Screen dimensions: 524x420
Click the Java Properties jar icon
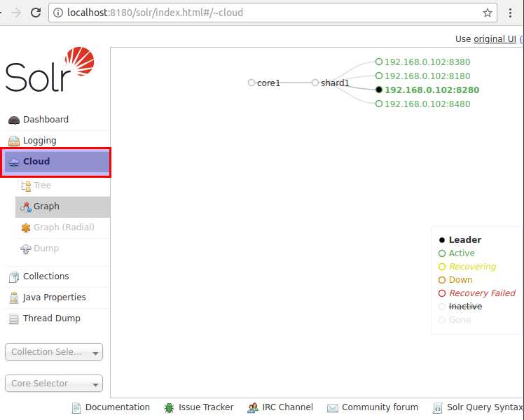(x=14, y=297)
